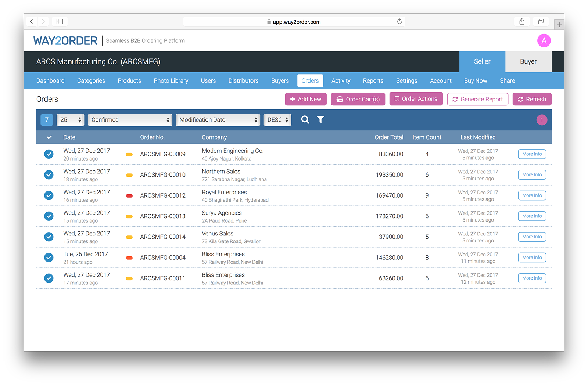
Task: Click the Add New button
Action: pyautogui.click(x=306, y=99)
